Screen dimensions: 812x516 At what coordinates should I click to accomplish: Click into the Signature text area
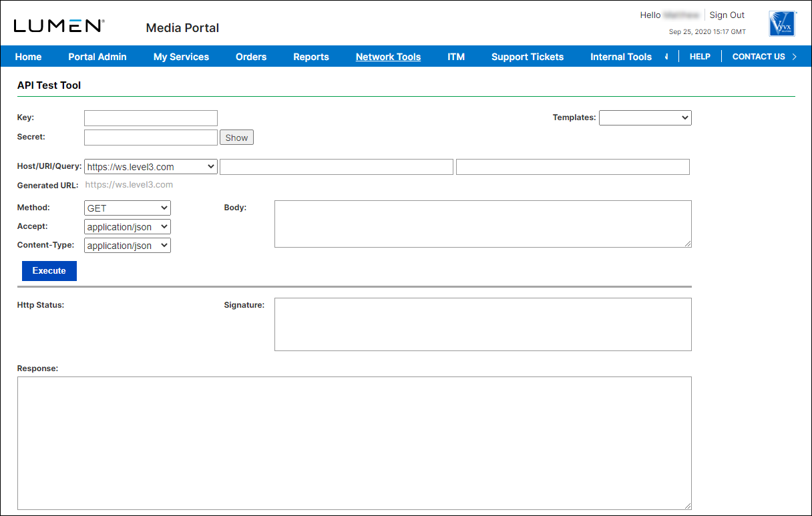[x=483, y=324]
